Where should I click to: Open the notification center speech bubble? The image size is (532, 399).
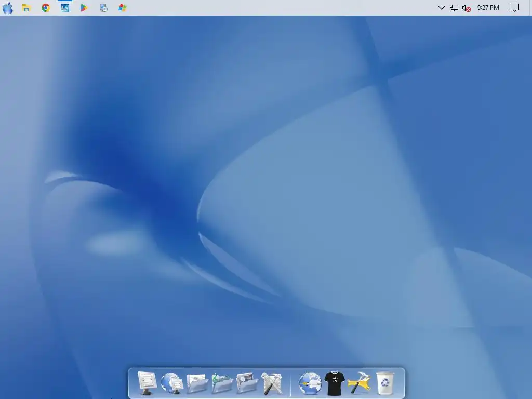point(515,8)
